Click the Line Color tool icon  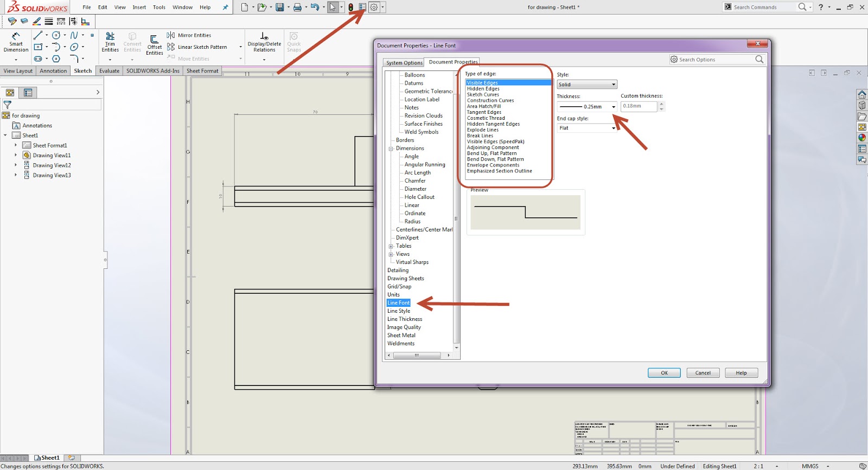click(36, 21)
